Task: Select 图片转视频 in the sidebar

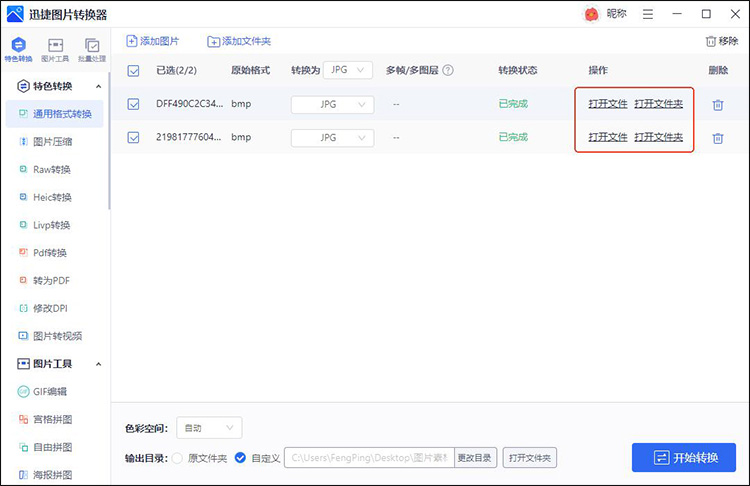Action: pyautogui.click(x=55, y=336)
